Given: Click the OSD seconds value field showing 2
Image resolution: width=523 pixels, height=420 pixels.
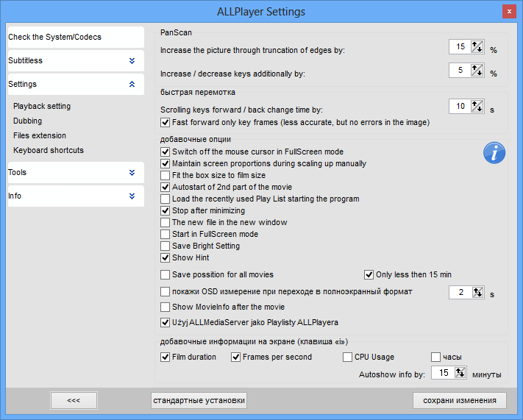Looking at the screenshot, I should point(460,292).
